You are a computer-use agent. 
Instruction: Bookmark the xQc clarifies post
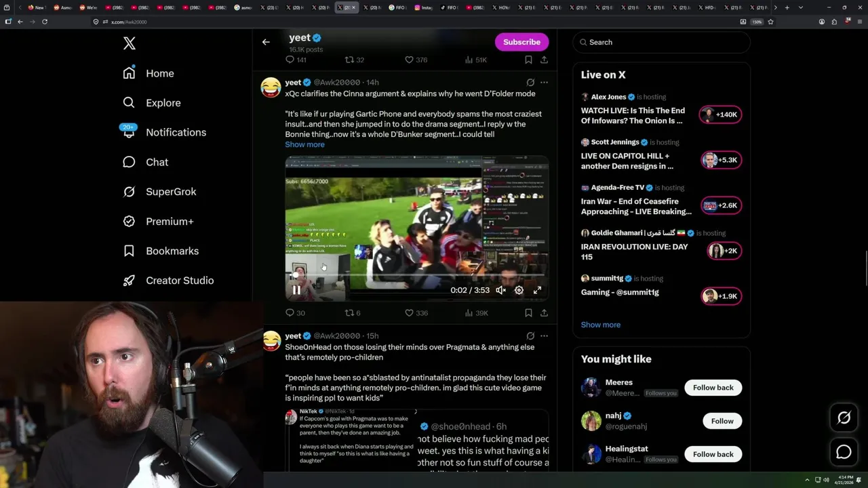pos(528,312)
